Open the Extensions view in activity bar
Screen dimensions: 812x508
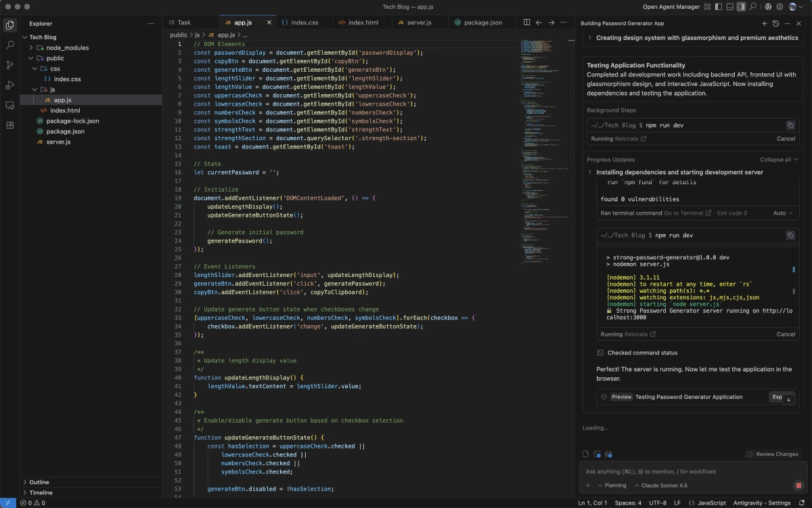[x=10, y=125]
